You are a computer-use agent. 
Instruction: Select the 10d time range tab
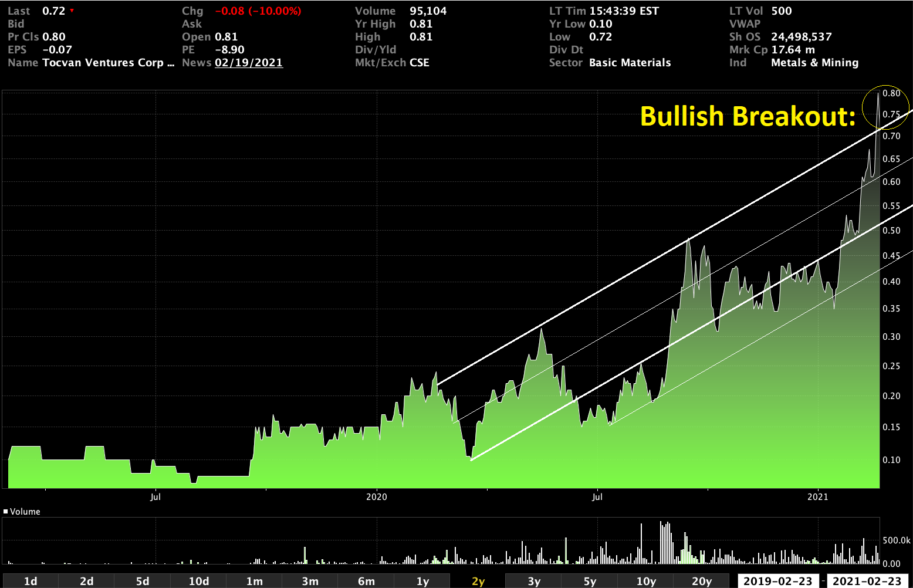(x=198, y=581)
